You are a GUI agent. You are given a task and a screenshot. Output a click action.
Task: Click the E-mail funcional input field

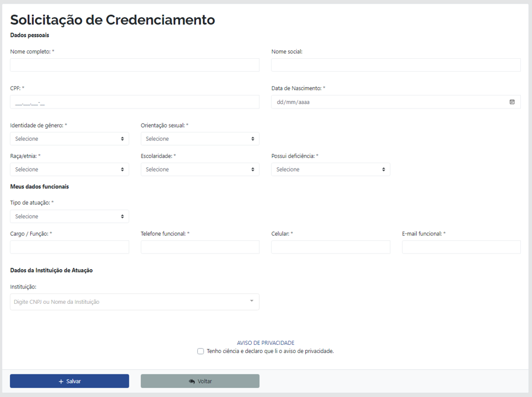(x=461, y=247)
